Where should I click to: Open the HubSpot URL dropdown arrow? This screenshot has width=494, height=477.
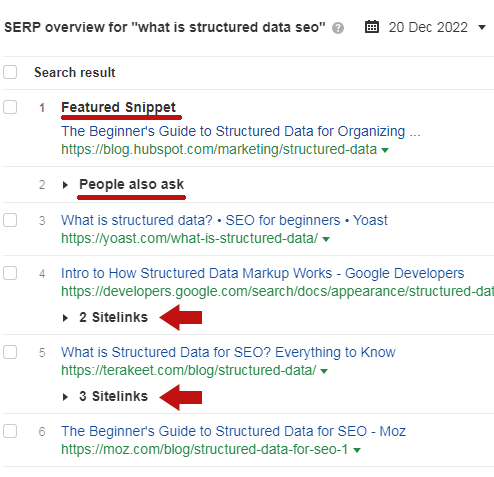pyautogui.click(x=385, y=150)
